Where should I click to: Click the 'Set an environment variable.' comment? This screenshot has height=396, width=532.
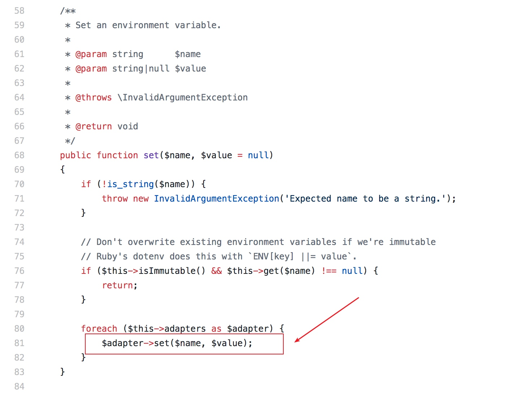click(148, 25)
